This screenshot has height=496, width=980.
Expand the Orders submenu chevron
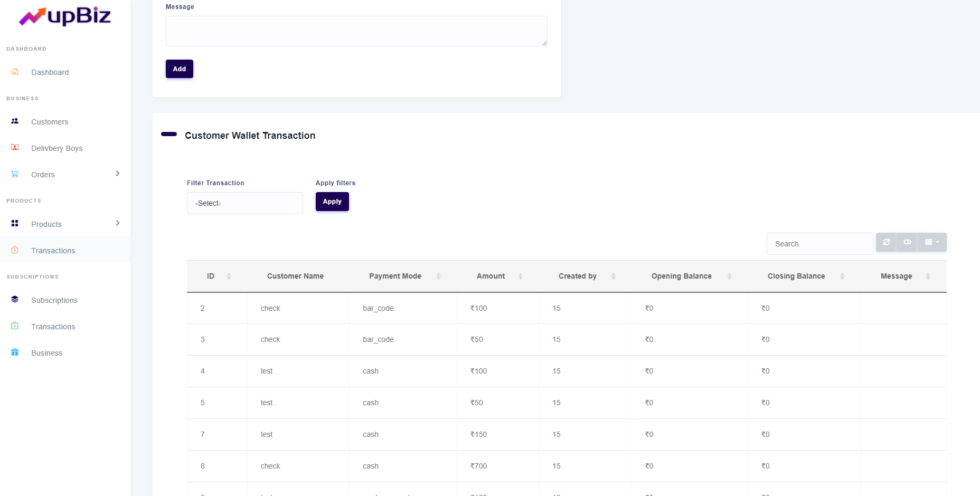click(117, 174)
